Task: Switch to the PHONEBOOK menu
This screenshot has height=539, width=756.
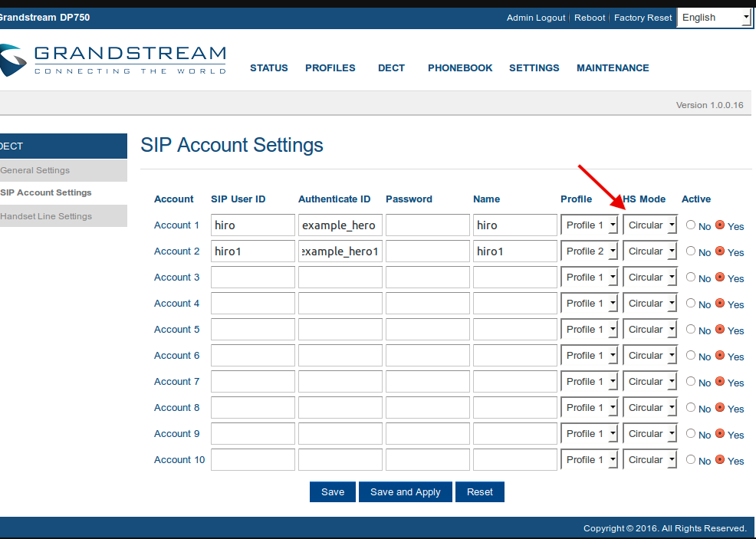Action: point(460,68)
